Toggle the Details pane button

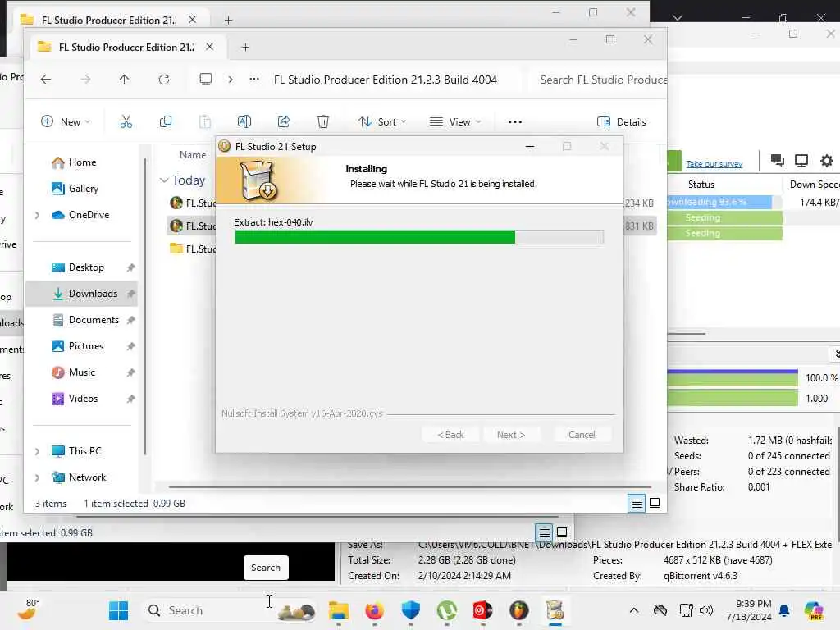pyautogui.click(x=622, y=122)
